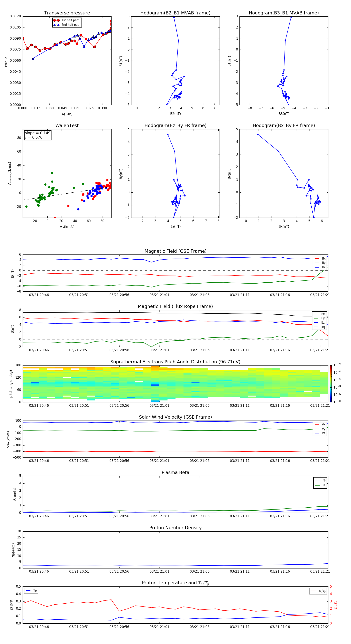Click 'Vsw(km/s)' axis label

(8, 439)
